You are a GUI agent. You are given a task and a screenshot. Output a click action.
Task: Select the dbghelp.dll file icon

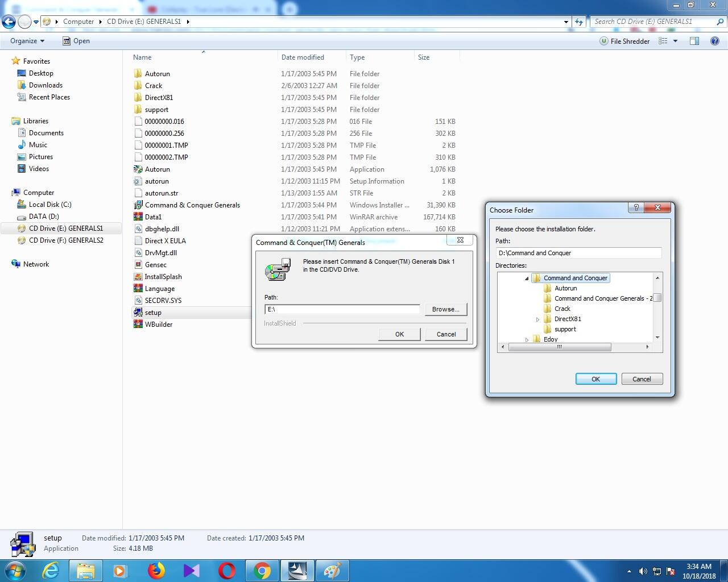pyautogui.click(x=138, y=229)
